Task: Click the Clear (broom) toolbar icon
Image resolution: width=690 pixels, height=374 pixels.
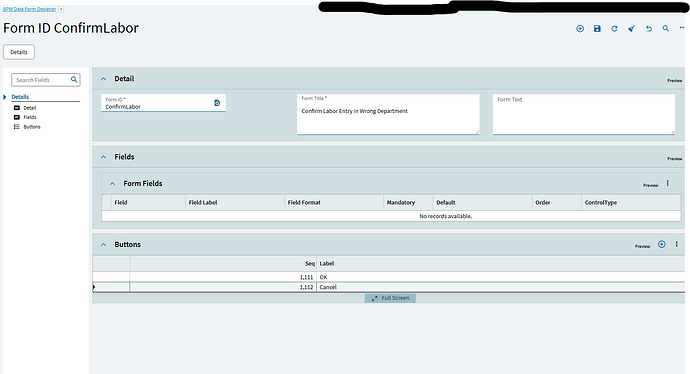Action: click(631, 29)
